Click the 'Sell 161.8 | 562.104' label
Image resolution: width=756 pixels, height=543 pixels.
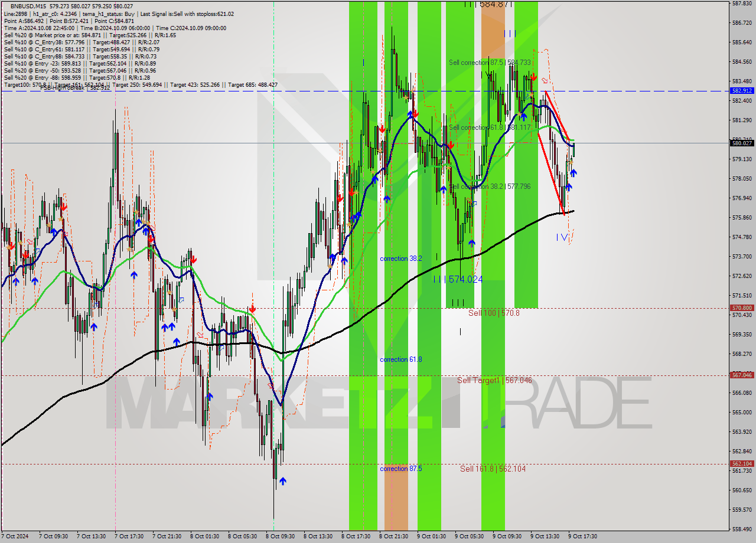coord(493,469)
